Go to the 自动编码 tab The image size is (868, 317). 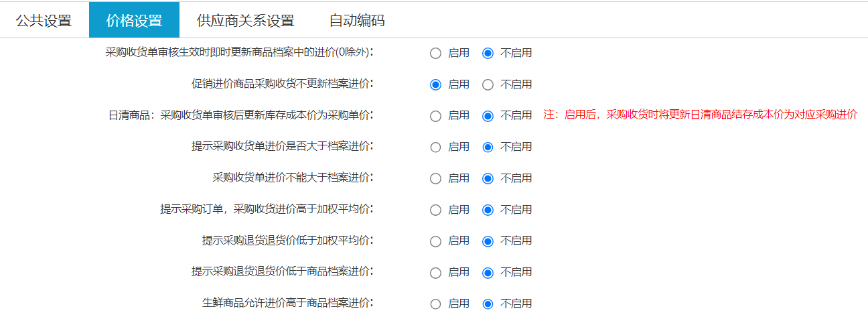(x=357, y=20)
